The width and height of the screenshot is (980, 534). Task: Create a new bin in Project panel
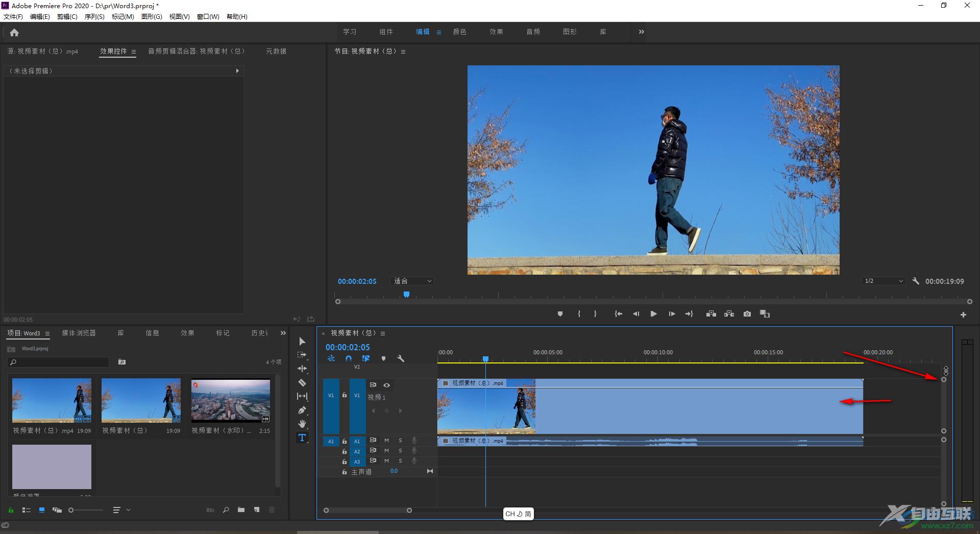(x=241, y=509)
